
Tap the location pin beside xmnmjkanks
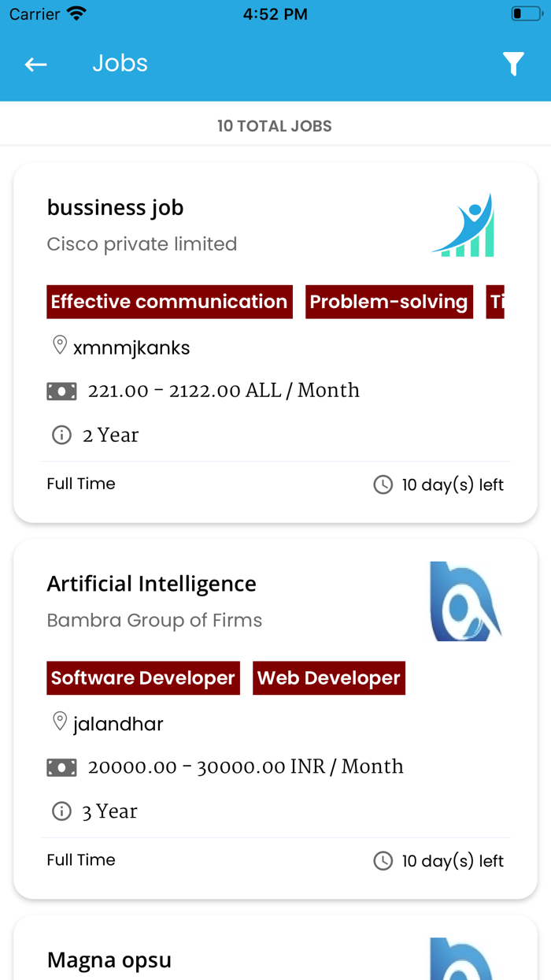tap(59, 345)
